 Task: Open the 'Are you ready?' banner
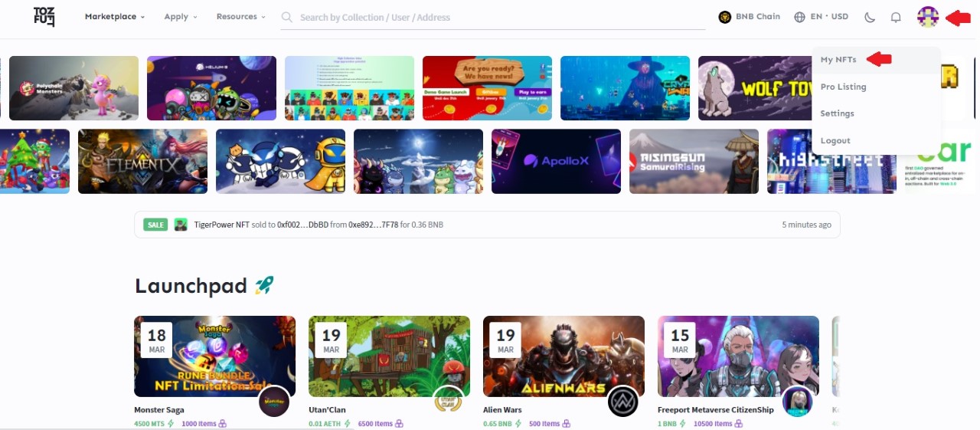[487, 88]
